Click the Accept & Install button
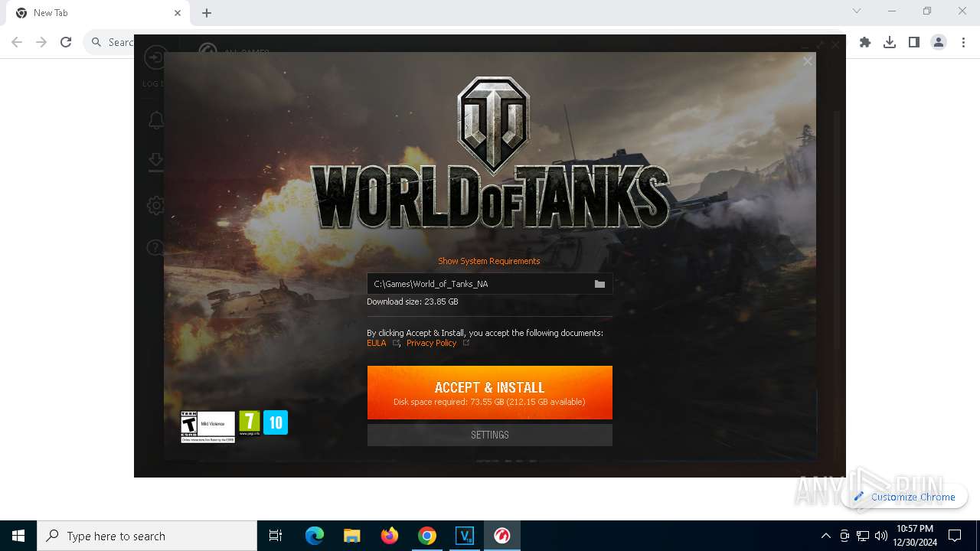Viewport: 980px width, 551px height. (490, 393)
